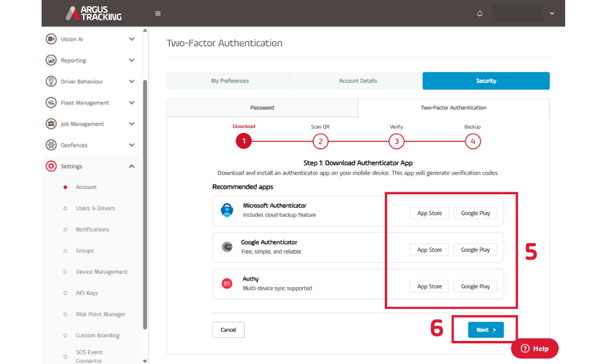607x364 pixels.
Task: Expand the Driver Behaviour chevron
Action: (132, 81)
